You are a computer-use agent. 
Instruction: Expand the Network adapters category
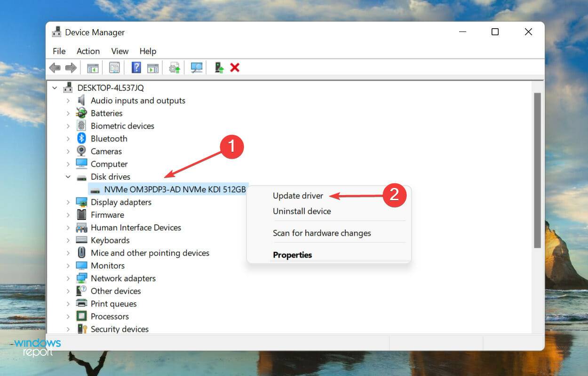click(x=68, y=278)
